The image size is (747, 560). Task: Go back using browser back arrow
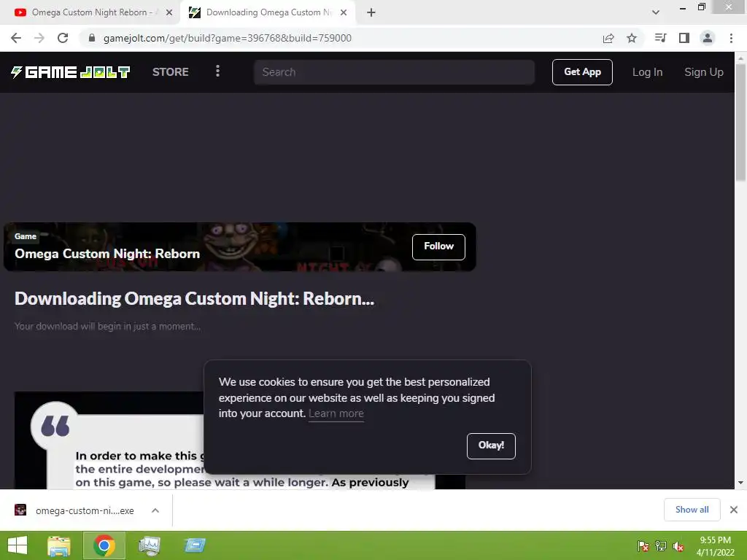(16, 38)
